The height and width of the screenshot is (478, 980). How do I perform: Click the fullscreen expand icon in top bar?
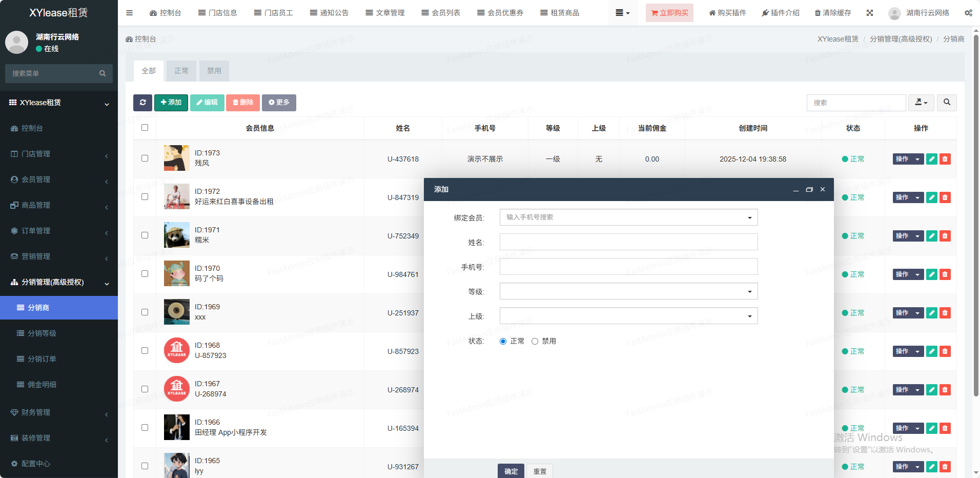coord(869,13)
